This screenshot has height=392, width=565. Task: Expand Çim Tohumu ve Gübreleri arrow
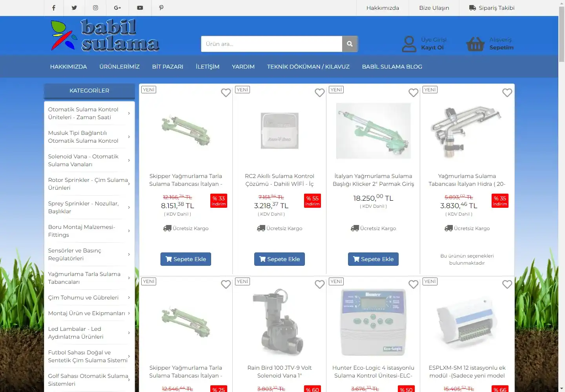point(129,298)
